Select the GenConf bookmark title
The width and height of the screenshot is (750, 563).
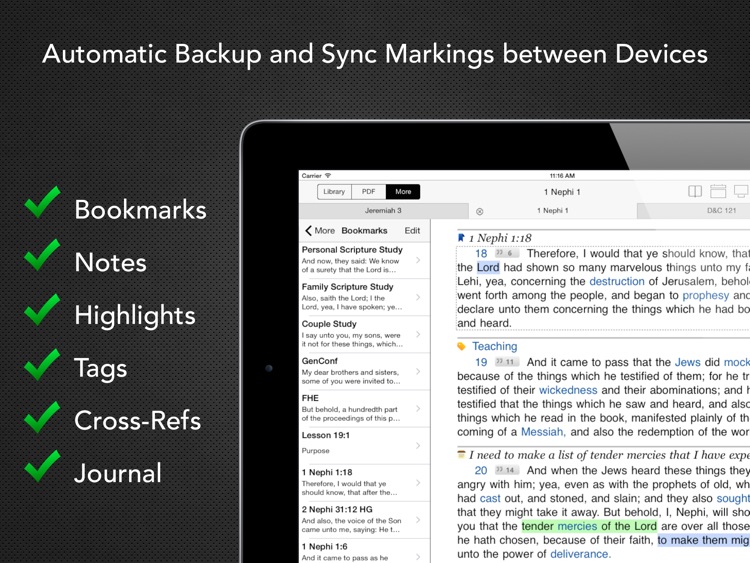tap(320, 361)
